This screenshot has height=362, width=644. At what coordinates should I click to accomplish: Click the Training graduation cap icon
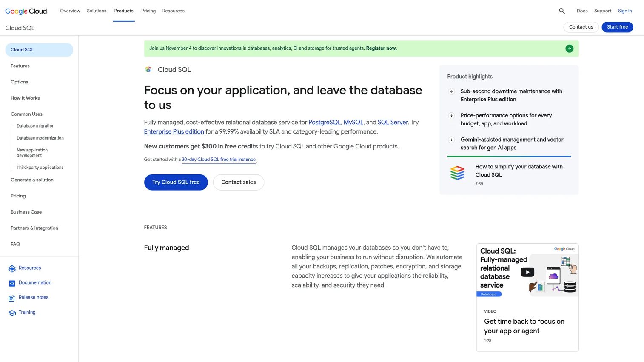(12, 313)
